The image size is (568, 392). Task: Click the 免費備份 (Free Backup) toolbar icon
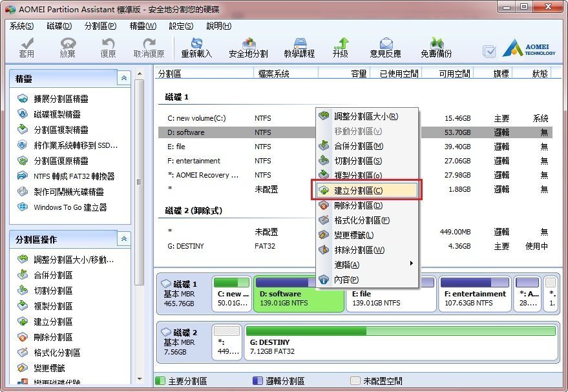[x=437, y=43]
